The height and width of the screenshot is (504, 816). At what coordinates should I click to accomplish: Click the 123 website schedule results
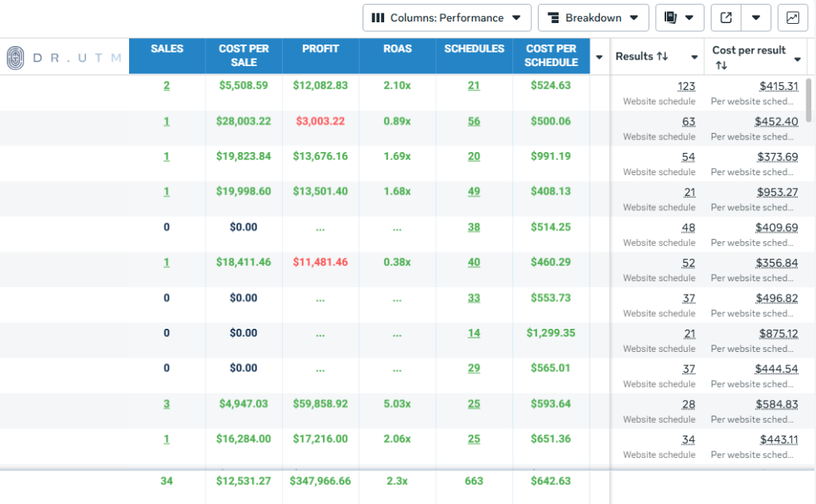(x=685, y=86)
